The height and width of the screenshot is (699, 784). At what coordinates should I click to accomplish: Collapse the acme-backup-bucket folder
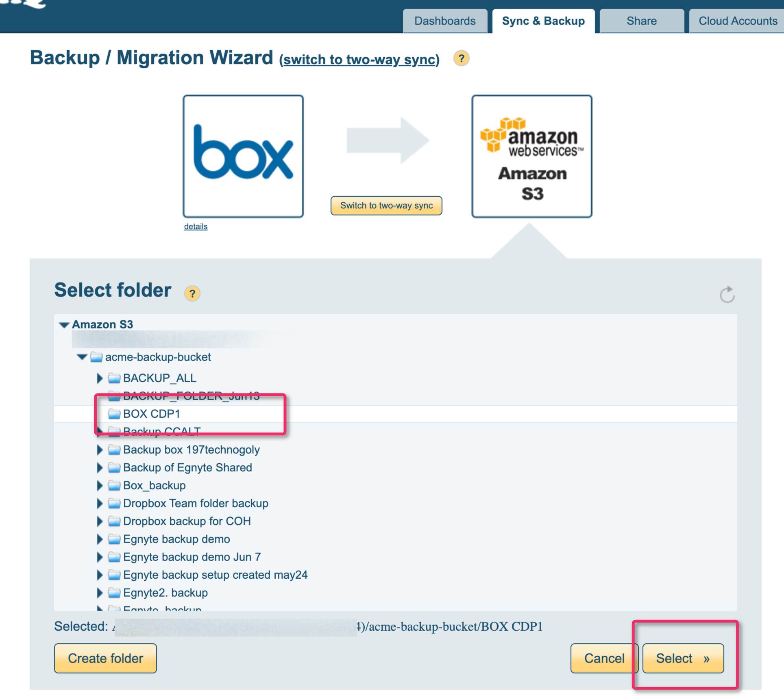82,357
